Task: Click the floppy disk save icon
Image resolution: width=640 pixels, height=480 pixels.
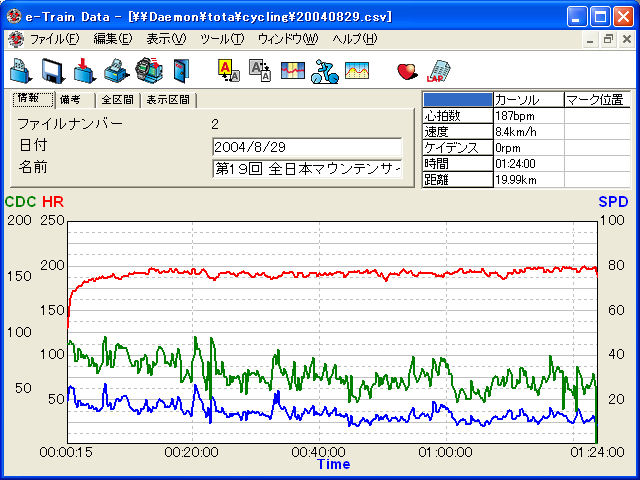Action: point(52,70)
